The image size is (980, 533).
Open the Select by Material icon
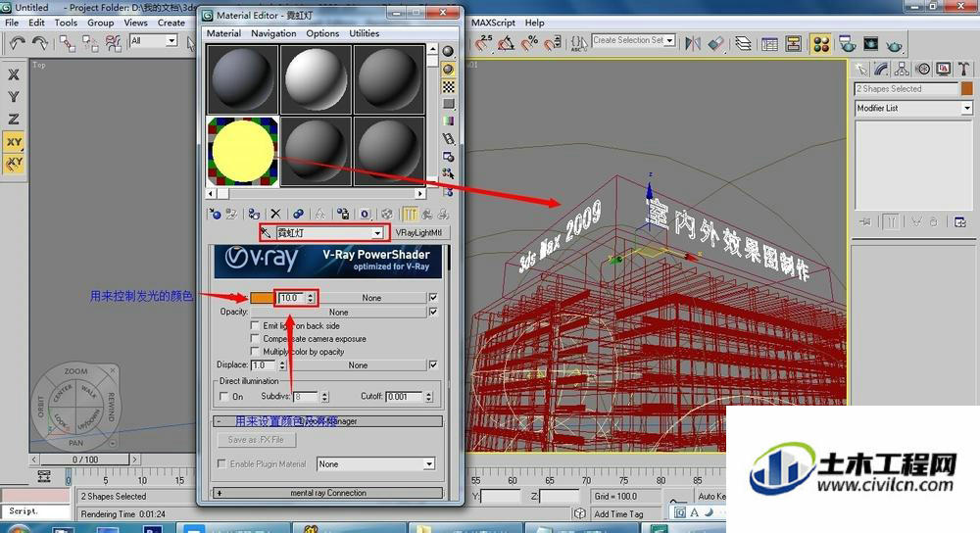click(448, 173)
